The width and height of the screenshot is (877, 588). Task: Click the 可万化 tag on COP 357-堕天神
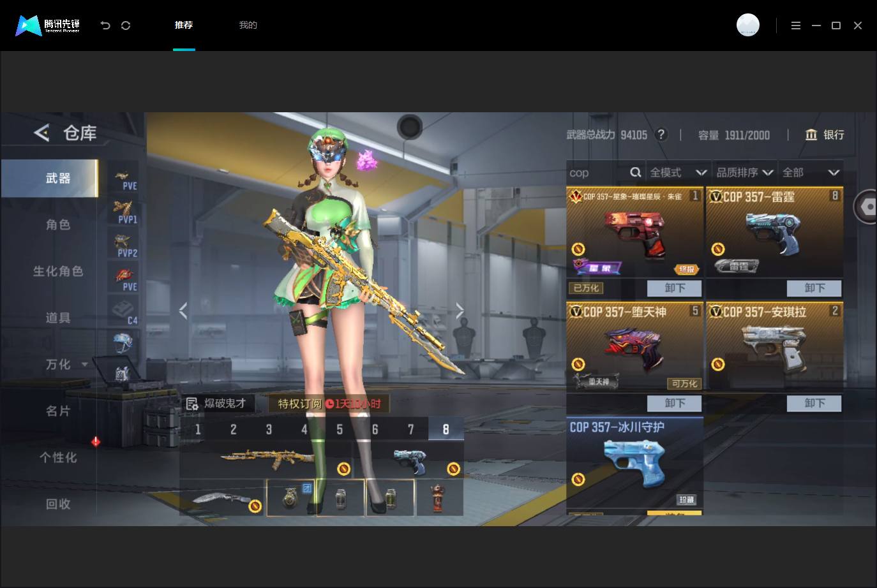point(685,383)
